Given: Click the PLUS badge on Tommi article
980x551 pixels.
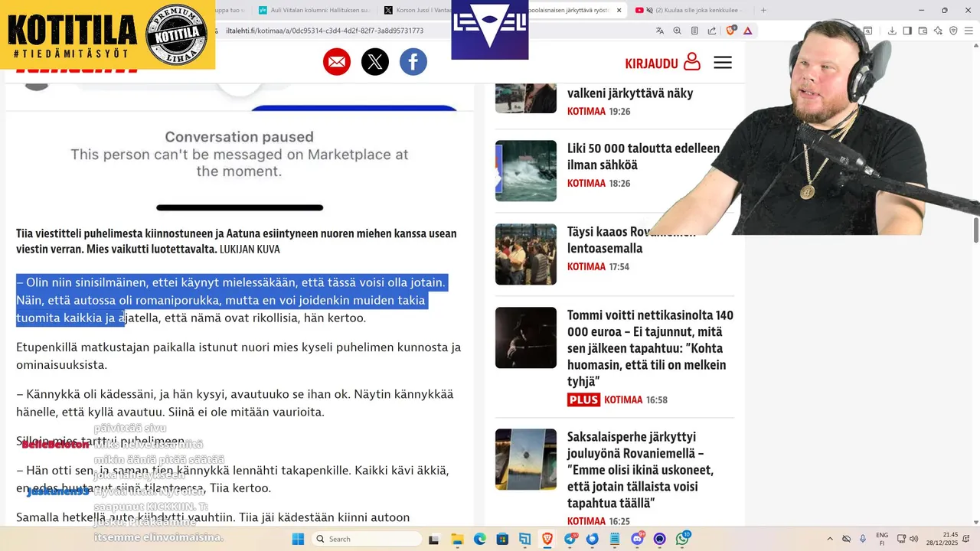Looking at the screenshot, I should [x=583, y=399].
